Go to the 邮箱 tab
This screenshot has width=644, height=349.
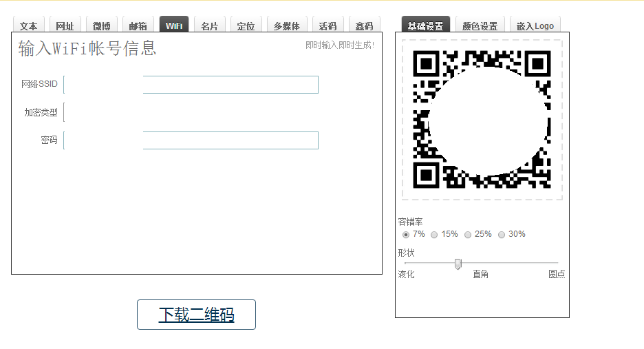138,25
